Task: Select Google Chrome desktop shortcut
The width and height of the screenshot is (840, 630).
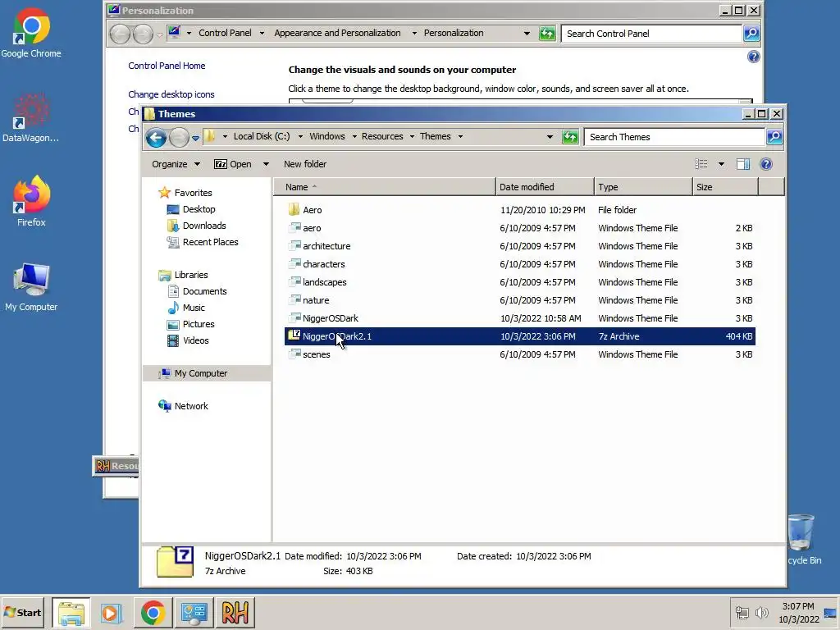Action: click(31, 33)
